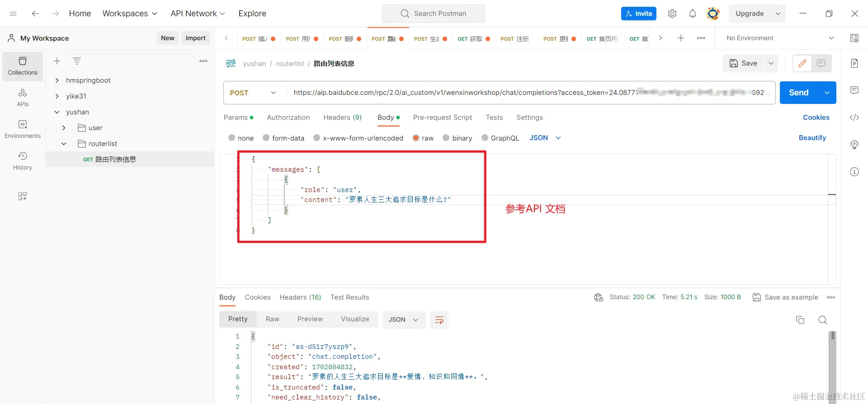Switch to the Headers (9) request tab
This screenshot has height=404, width=868.
coord(343,117)
